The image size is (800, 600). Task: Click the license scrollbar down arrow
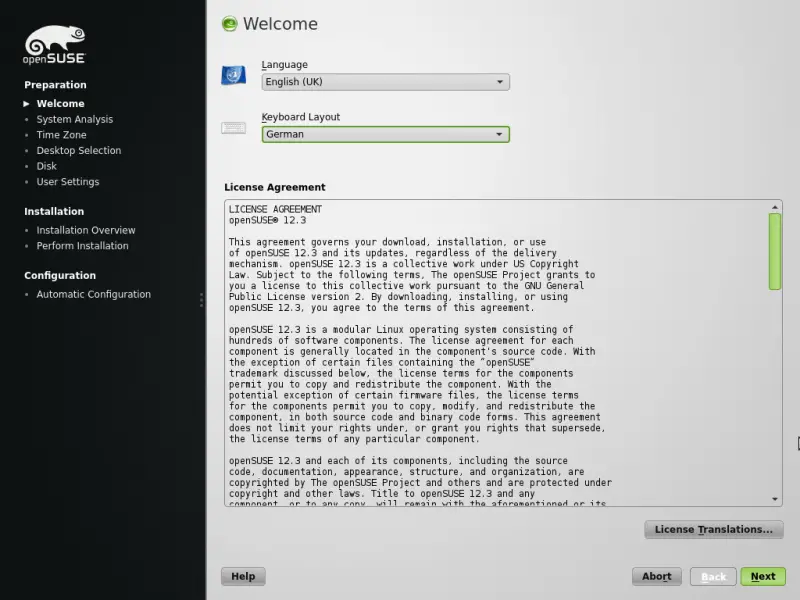point(774,499)
